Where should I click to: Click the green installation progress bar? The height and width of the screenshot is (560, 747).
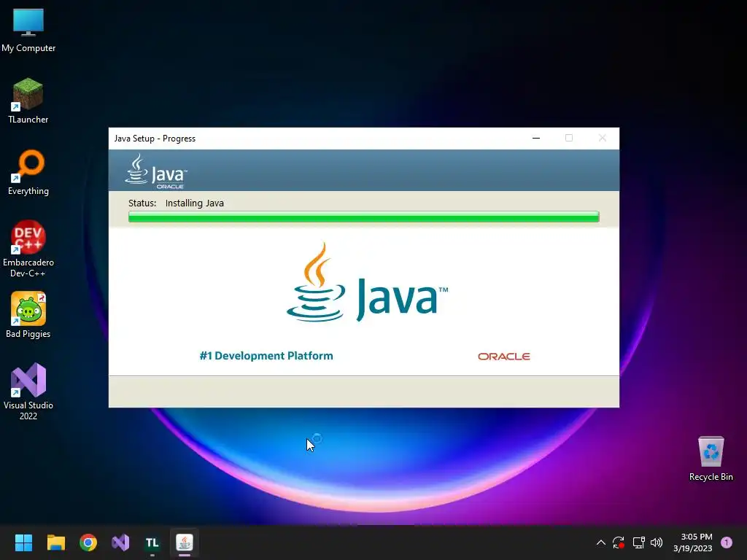[363, 217]
